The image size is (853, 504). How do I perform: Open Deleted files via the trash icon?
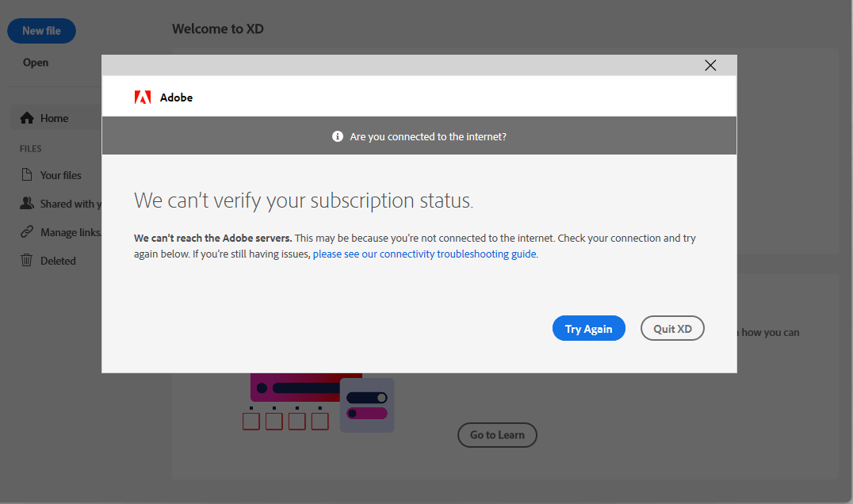[x=26, y=260]
